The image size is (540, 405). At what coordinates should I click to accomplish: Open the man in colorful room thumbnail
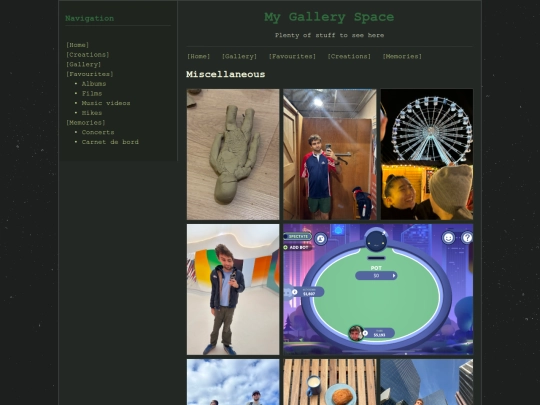pos(233,289)
